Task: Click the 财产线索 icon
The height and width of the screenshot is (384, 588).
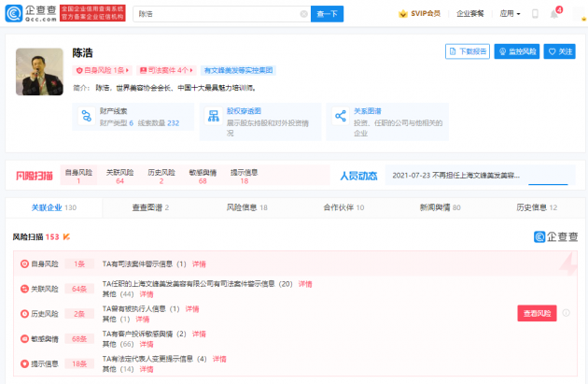Action: 87,116
